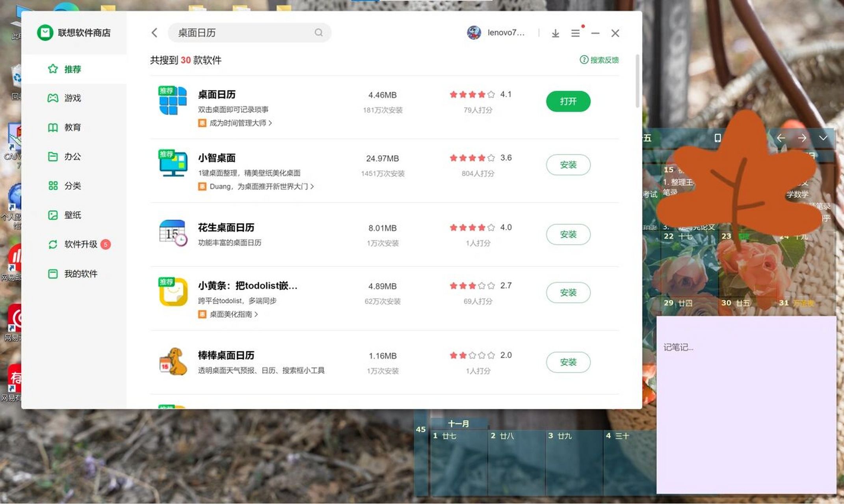
Task: Select the 游戏 games sidebar icon
Action: [x=52, y=98]
